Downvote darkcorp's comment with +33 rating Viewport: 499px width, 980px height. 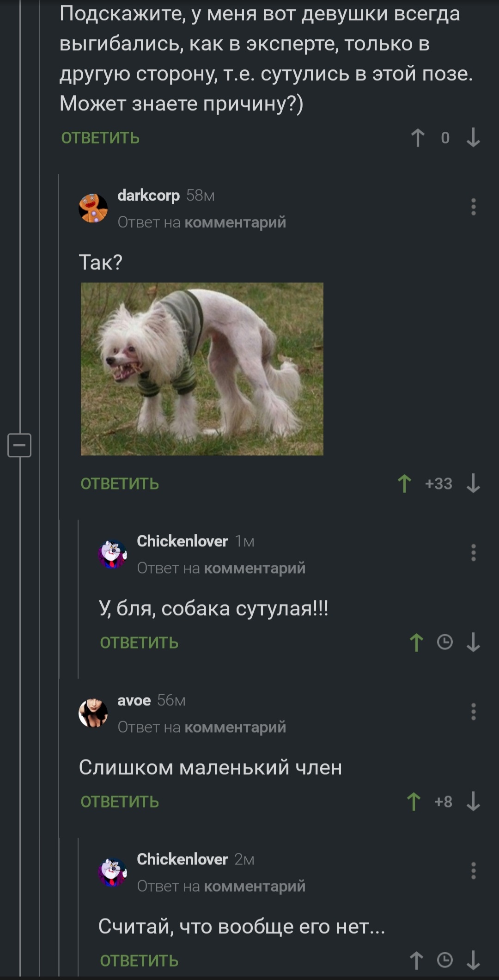tap(473, 484)
